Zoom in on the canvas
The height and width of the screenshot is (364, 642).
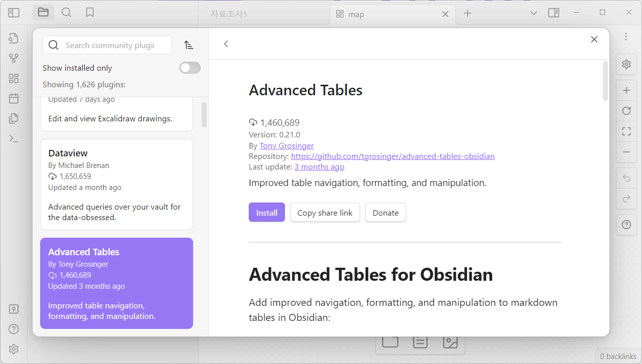626,91
